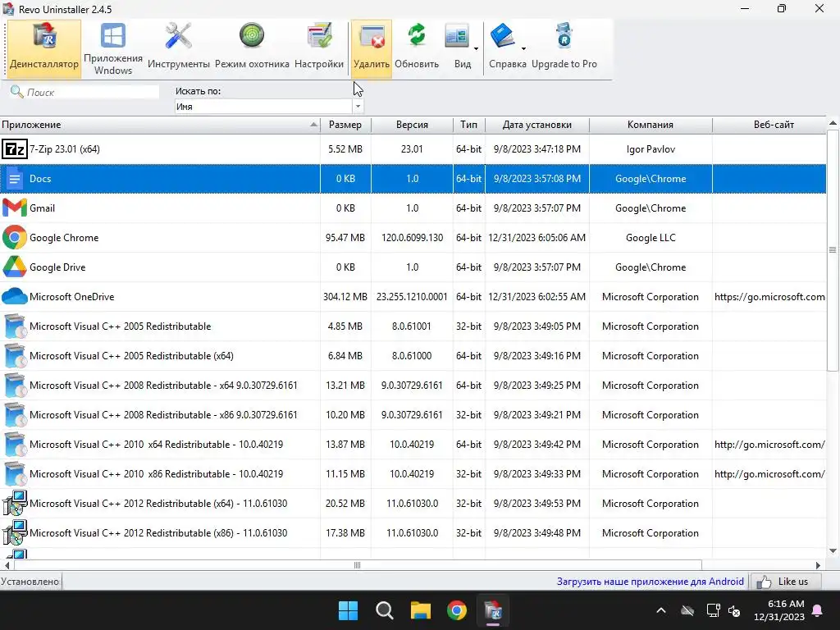Click the muted volume tray icon
The height and width of the screenshot is (630, 840).
734,610
